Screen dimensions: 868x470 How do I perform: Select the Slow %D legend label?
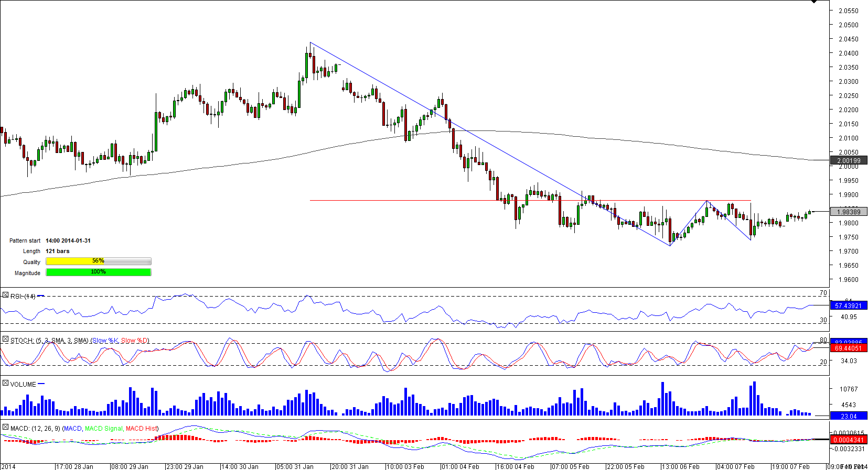[134, 341]
